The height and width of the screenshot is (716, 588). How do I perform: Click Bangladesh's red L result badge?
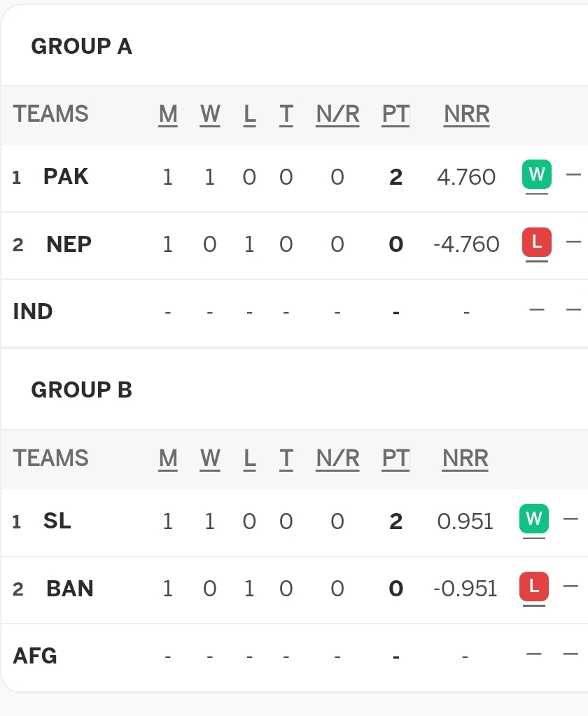tap(533, 586)
